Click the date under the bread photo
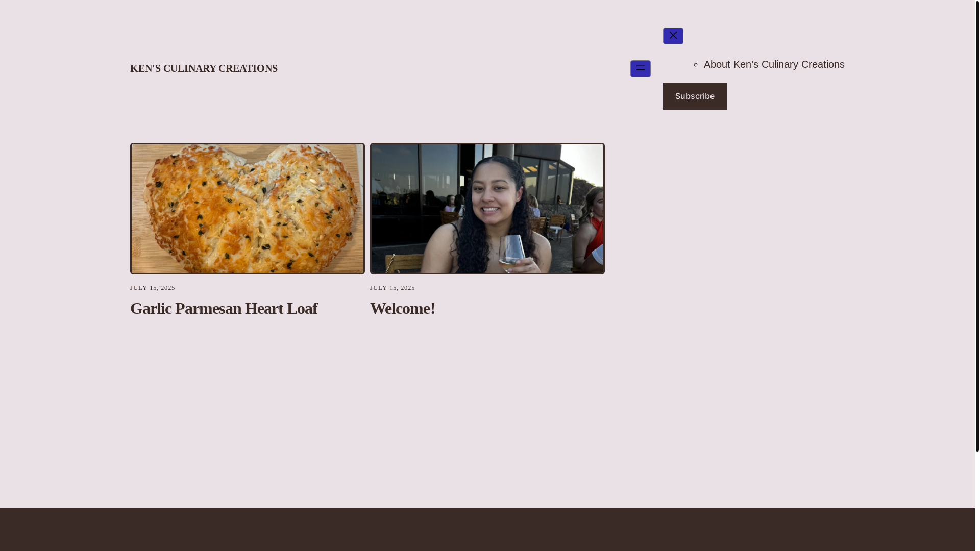Screen dimensions: 980x551 pos(153,288)
